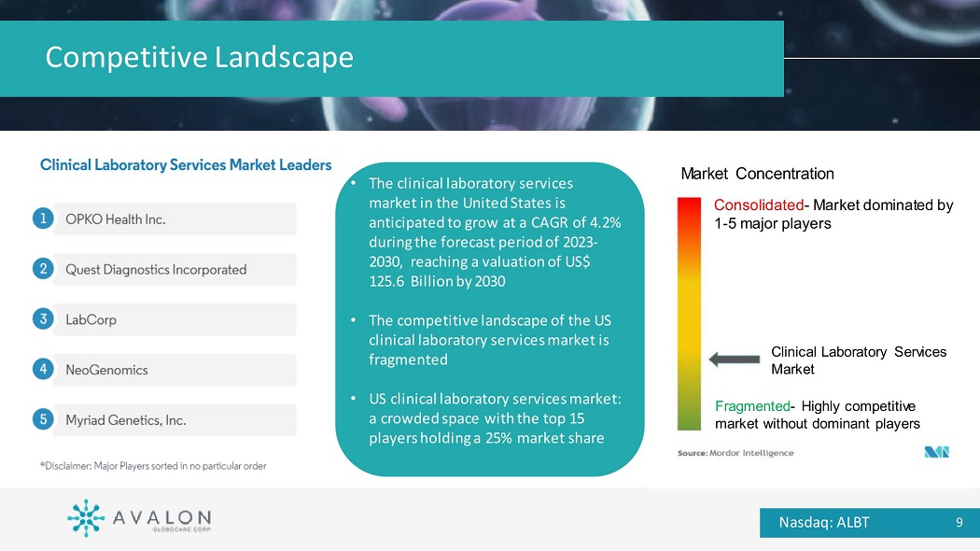Select the OPKO Health Inc. list entry
The height and width of the screenshot is (551, 980).
(174, 219)
